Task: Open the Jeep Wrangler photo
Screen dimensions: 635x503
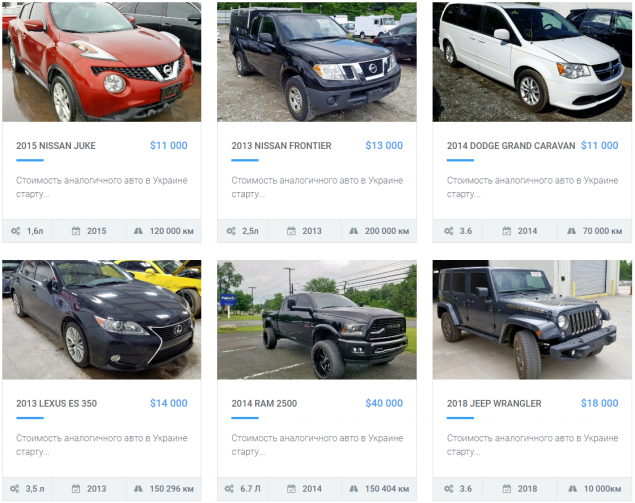Action: point(532,320)
